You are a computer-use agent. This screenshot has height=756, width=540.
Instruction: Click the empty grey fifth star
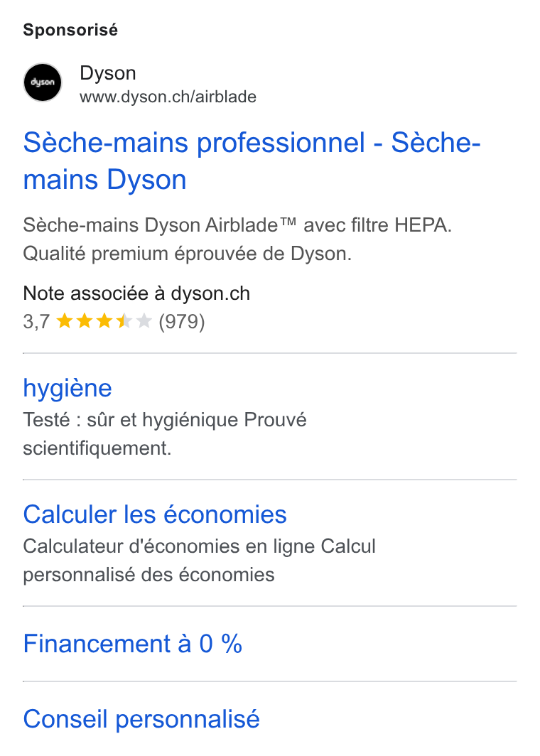point(144,321)
